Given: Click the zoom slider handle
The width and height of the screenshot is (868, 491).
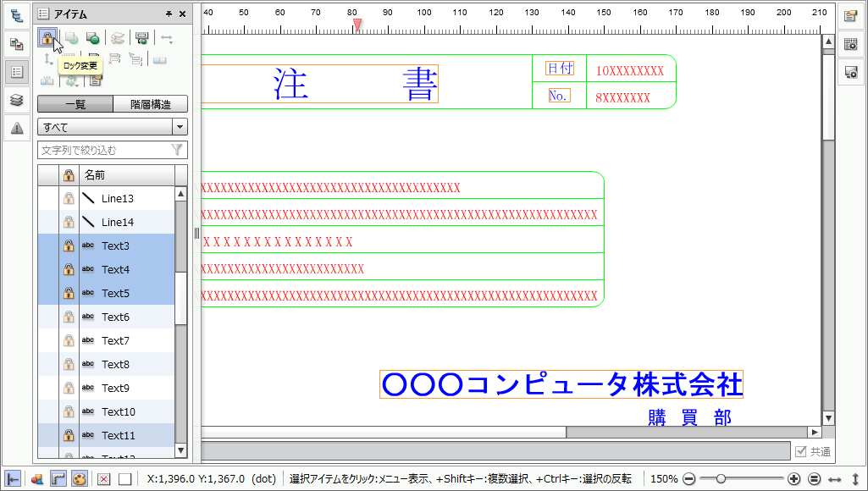Looking at the screenshot, I should (x=721, y=479).
